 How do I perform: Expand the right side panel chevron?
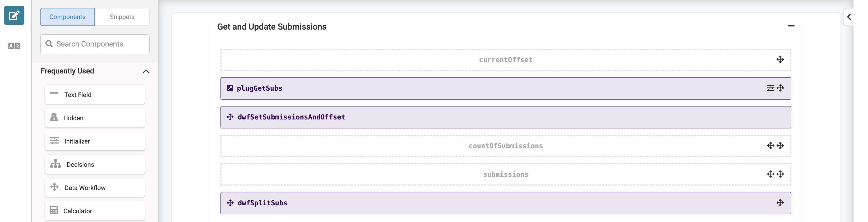pos(849,17)
